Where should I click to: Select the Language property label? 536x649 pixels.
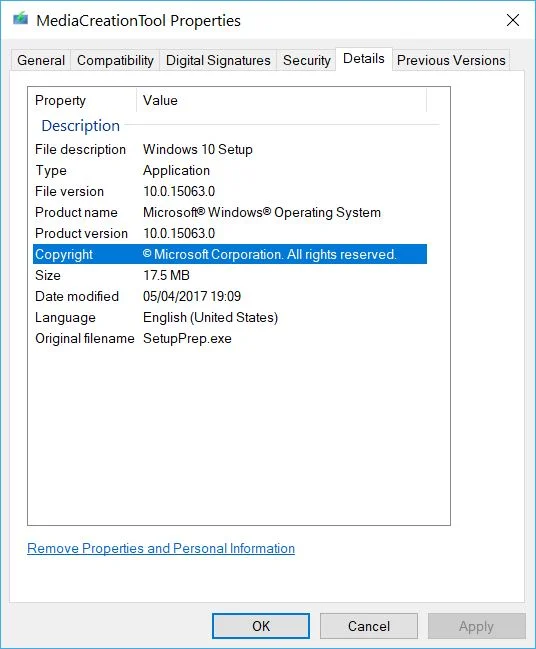point(65,317)
